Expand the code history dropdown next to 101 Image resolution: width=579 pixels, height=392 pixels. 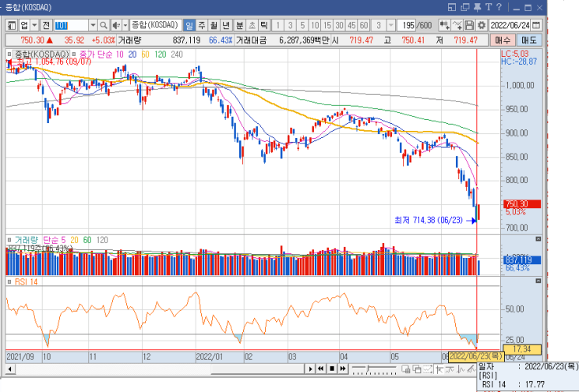point(93,25)
